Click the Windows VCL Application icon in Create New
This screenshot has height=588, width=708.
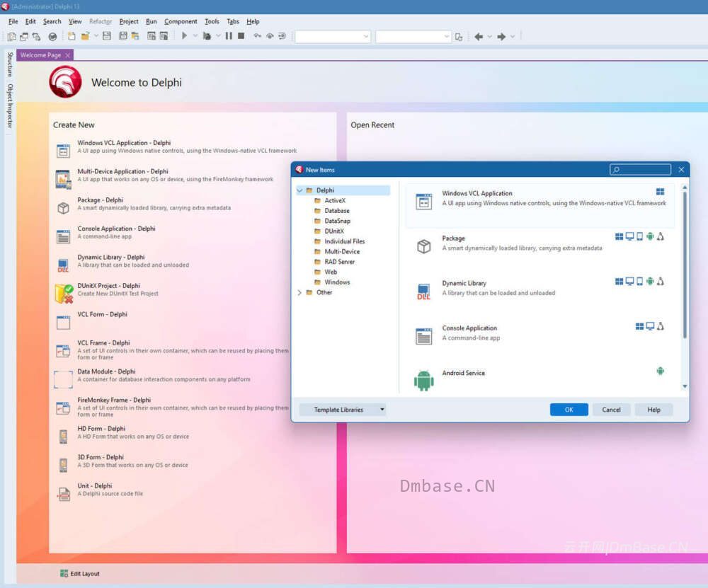tap(63, 151)
